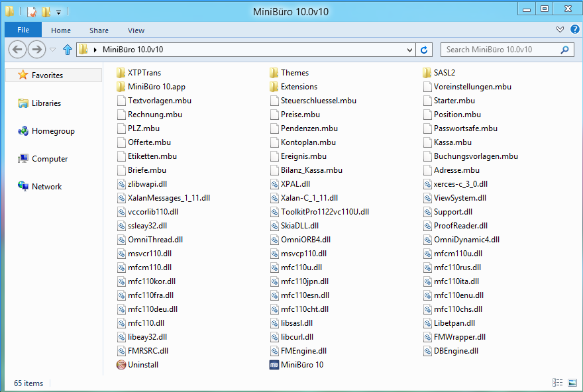Screen dimensions: 583x392
Task: Select the SASL2 folder icon
Action: (x=427, y=72)
